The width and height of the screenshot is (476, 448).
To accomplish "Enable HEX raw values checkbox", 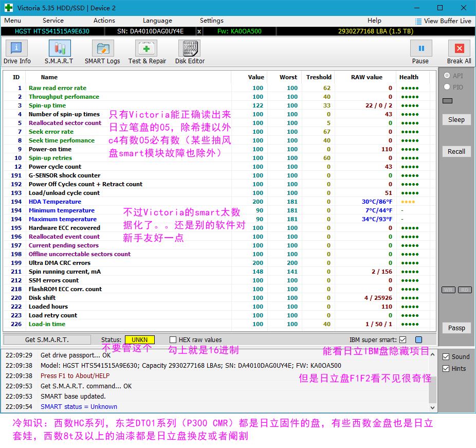I will tap(173, 339).
